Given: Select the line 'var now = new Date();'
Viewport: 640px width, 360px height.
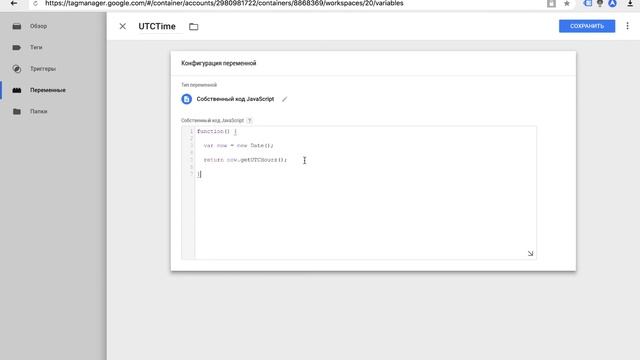Looking at the screenshot, I should pos(239,145).
